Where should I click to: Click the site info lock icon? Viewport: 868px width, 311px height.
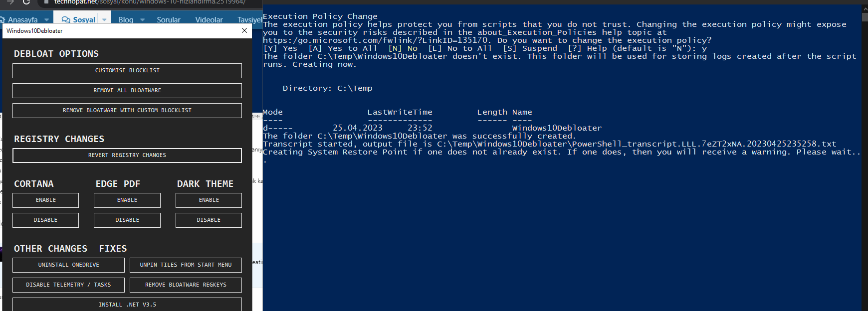click(x=46, y=2)
